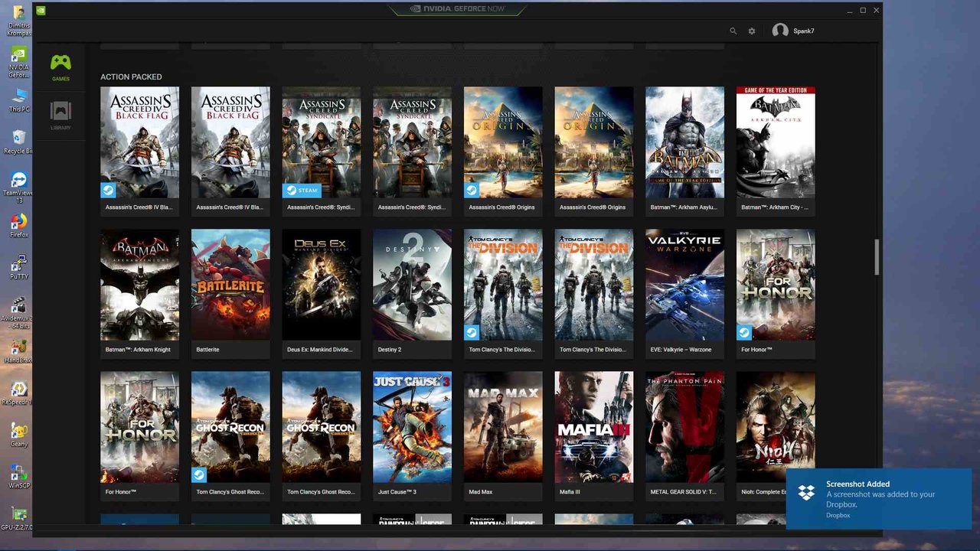Click Steam badge on Assassin's Creed Black Flag
Screen dimensions: 980x551
click(108, 191)
